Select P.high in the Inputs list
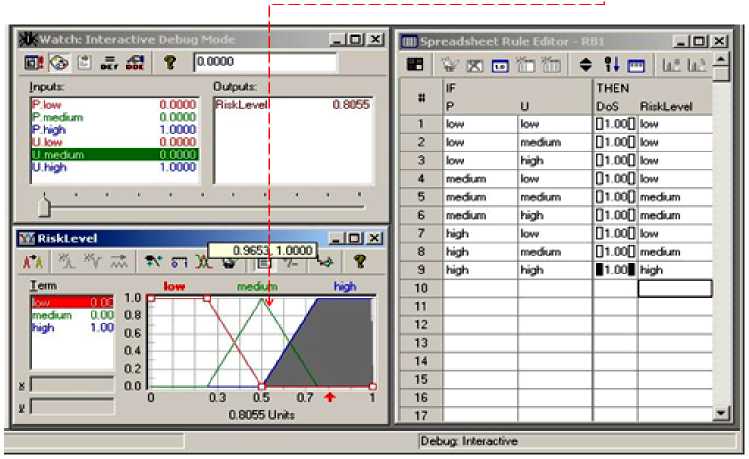Screen dimensions: 749x459 coord(114,129)
